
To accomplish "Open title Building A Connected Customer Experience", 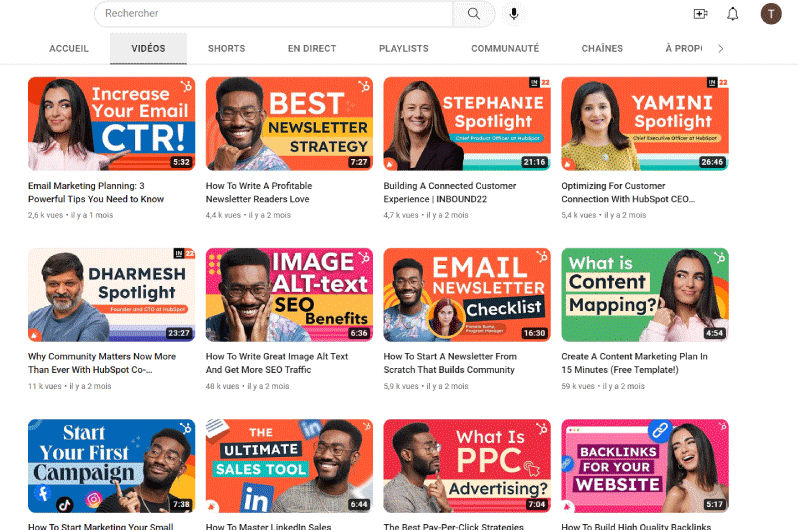I will [449, 192].
